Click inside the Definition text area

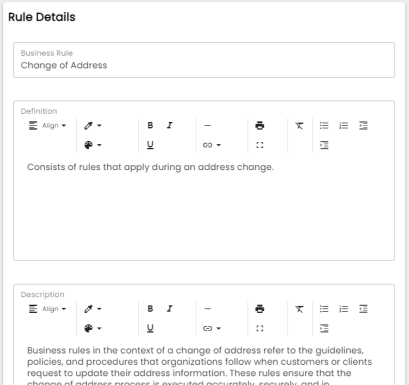point(204,207)
